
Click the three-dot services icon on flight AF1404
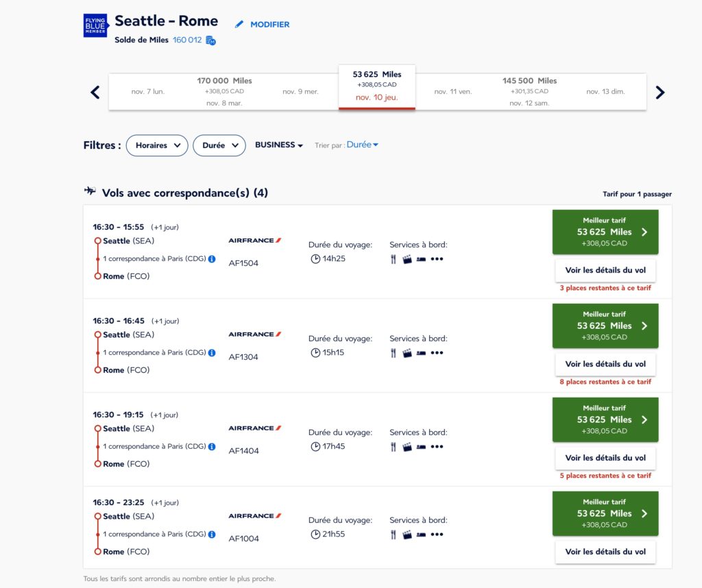point(437,446)
